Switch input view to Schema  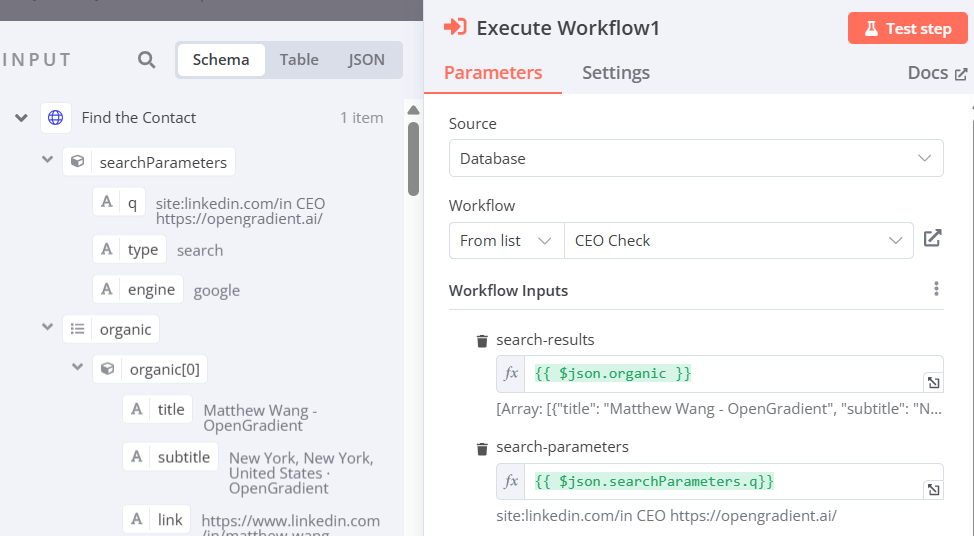(221, 60)
